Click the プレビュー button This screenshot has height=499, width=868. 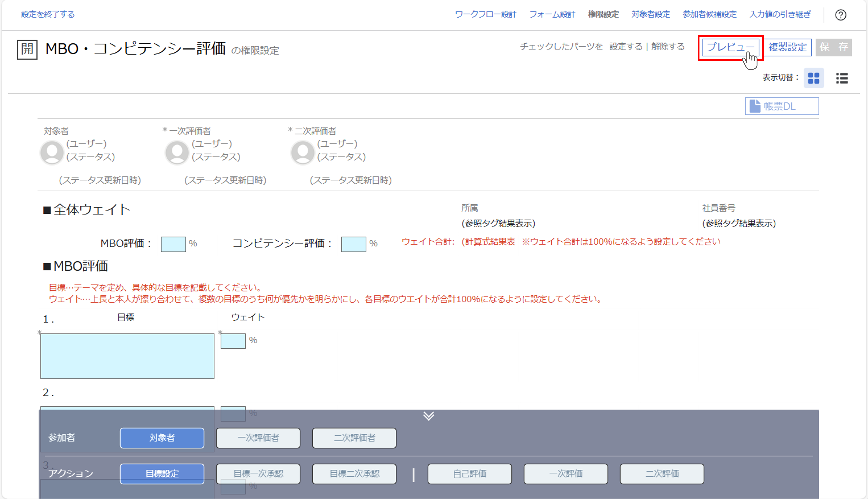tap(730, 47)
